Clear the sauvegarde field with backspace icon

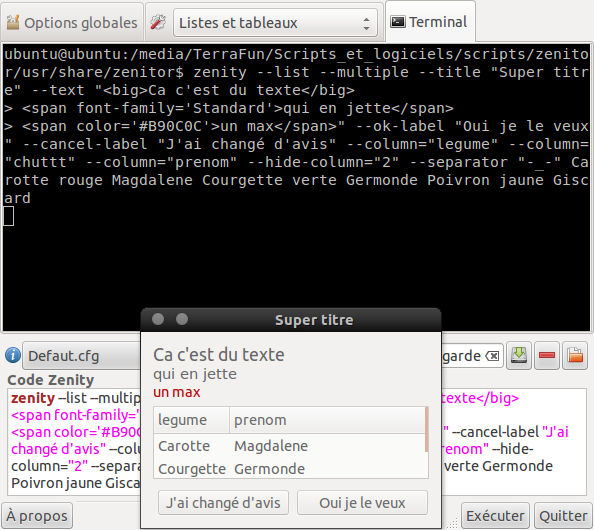coord(492,356)
